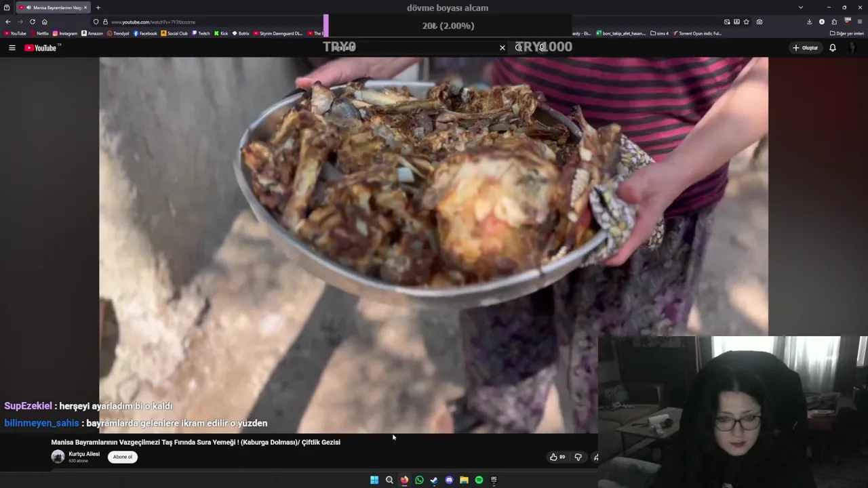
Task: Open Kurtçu Ailesi channel avatar
Action: (58, 457)
